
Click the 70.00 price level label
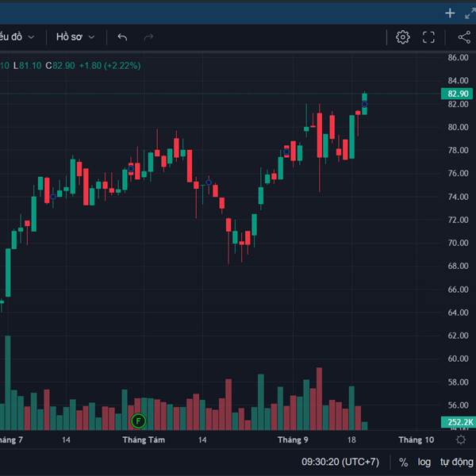[458, 243]
